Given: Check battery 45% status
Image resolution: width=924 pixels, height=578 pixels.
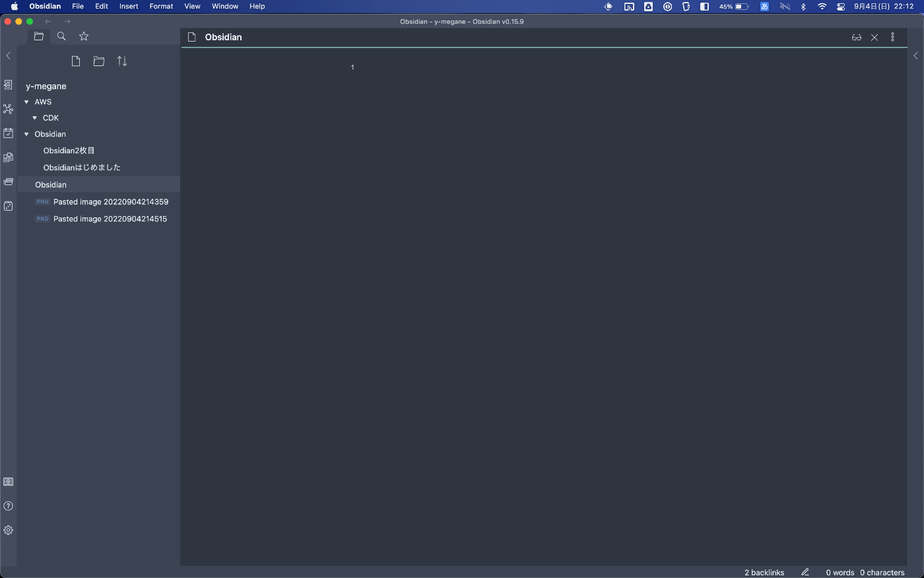Looking at the screenshot, I should coord(734,6).
